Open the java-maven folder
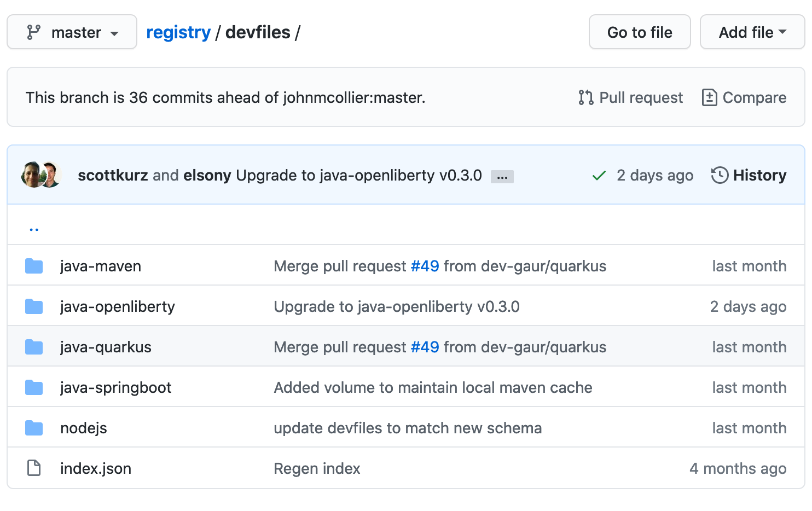 tap(101, 266)
